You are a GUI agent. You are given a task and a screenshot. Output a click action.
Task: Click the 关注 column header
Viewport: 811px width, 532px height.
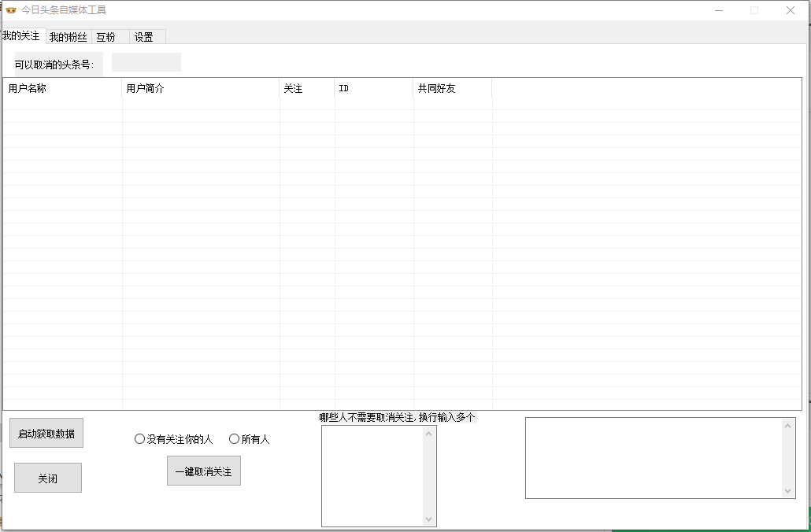[306, 89]
